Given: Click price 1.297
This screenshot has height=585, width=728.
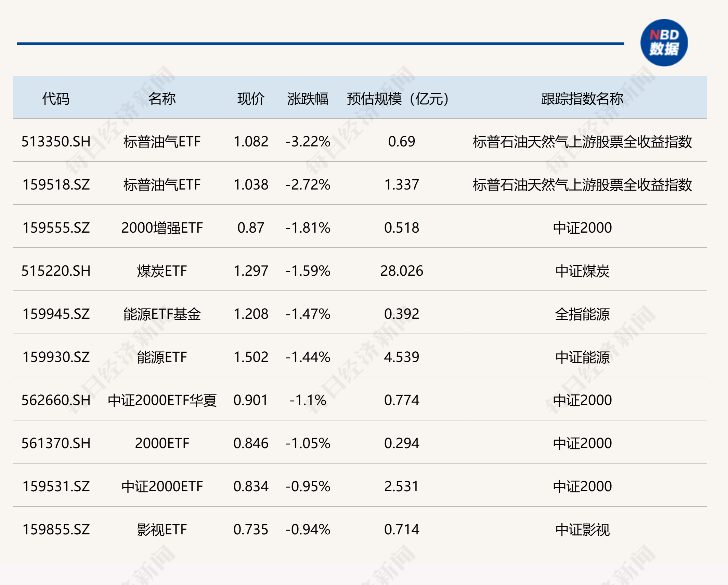Looking at the screenshot, I should coord(251,271).
